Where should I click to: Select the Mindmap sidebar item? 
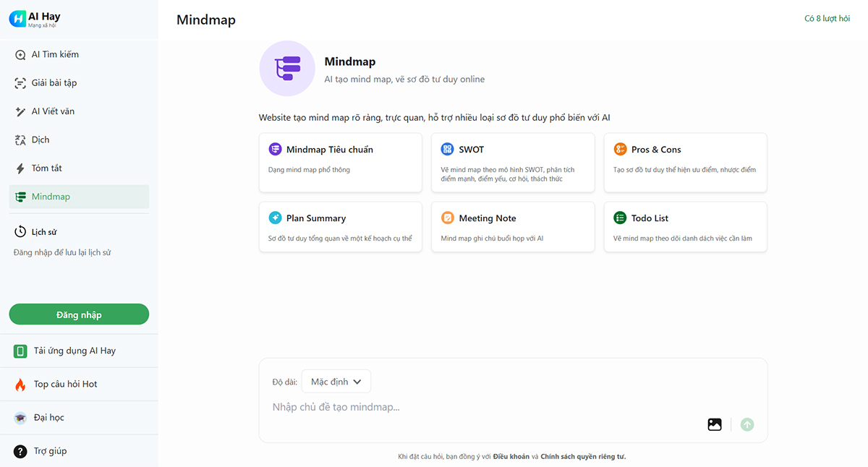point(79,197)
